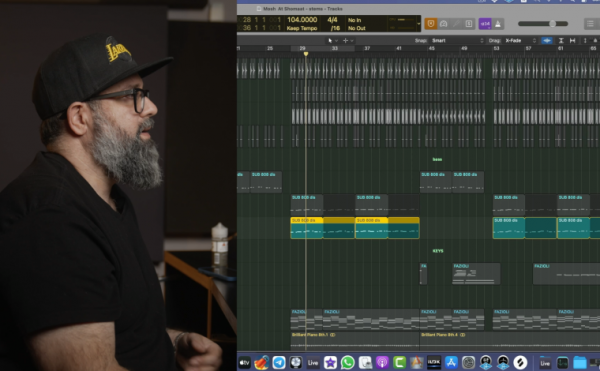This screenshot has width=600, height=371.
Task: Click the Keep Tempo mode label
Action: [x=302, y=28]
